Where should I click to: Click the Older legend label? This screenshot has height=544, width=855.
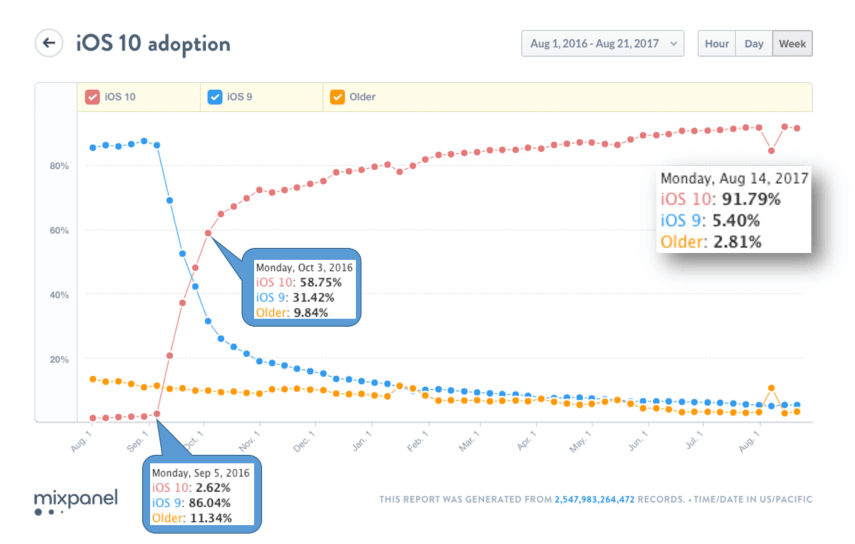point(362,97)
